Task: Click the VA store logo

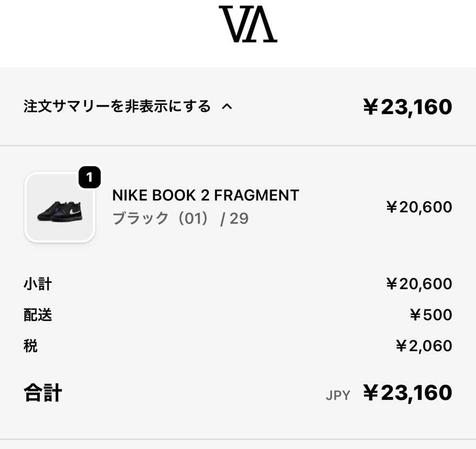Action: 248,24
